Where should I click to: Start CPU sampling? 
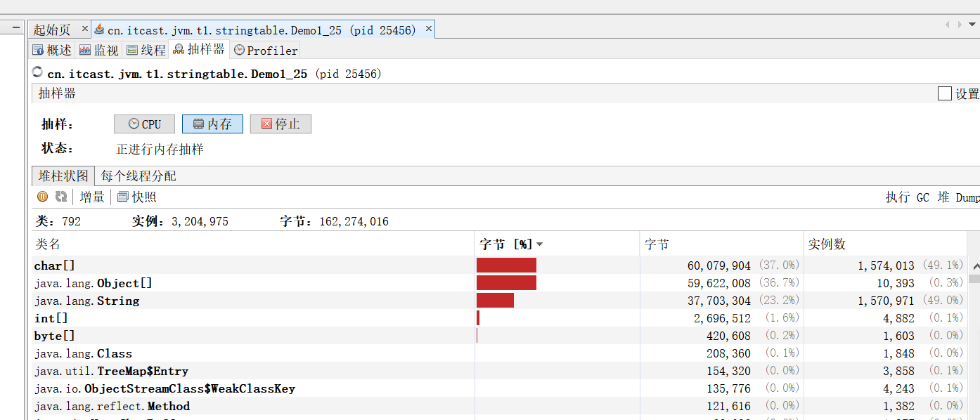click(x=144, y=124)
